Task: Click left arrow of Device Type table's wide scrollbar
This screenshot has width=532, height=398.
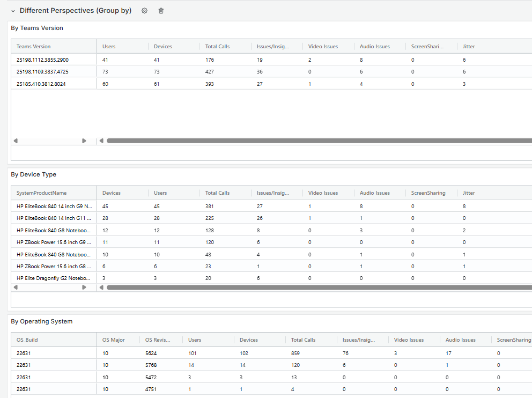Action: [x=101, y=288]
